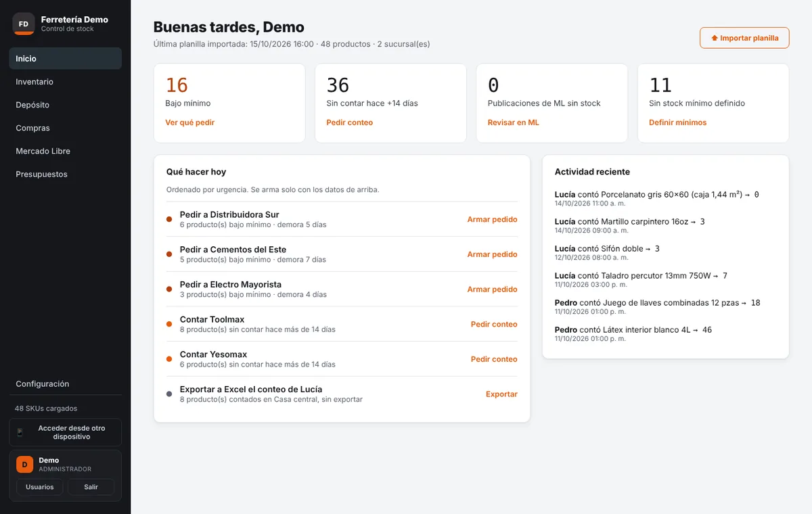This screenshot has height=514, width=812.
Task: Click Exportar for Lucía's count
Action: pyautogui.click(x=501, y=394)
